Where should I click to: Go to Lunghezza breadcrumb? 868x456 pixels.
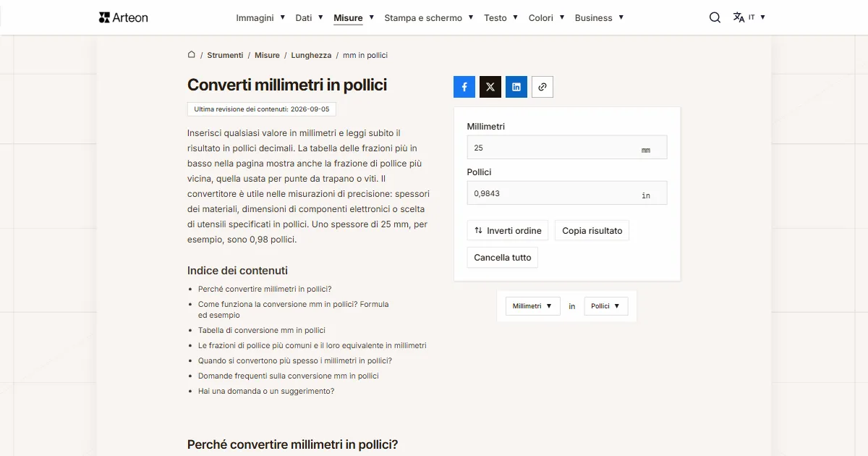(311, 55)
